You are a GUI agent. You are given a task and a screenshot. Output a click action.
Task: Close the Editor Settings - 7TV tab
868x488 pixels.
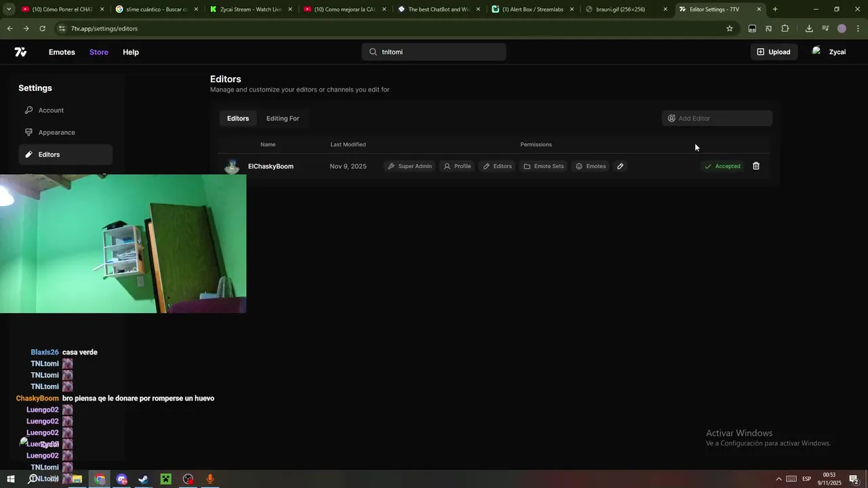tap(759, 9)
